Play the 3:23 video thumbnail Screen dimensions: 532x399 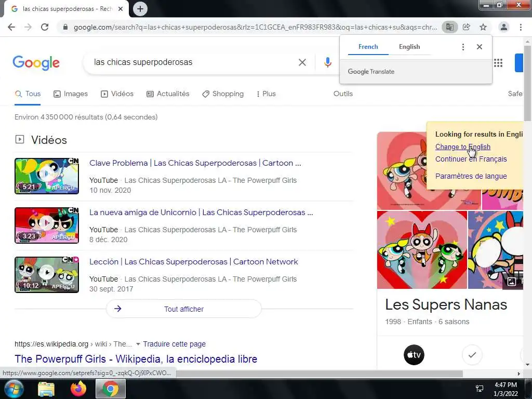coord(47,225)
